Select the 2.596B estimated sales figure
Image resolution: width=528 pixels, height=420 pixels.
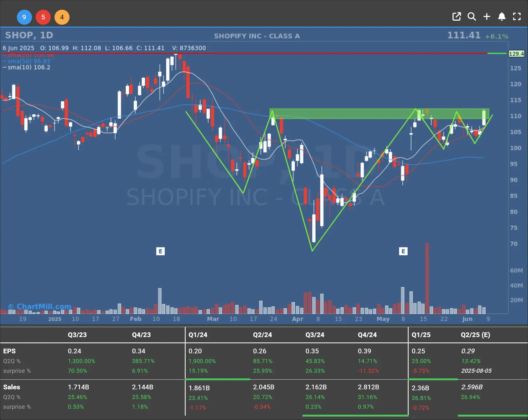(x=472, y=387)
